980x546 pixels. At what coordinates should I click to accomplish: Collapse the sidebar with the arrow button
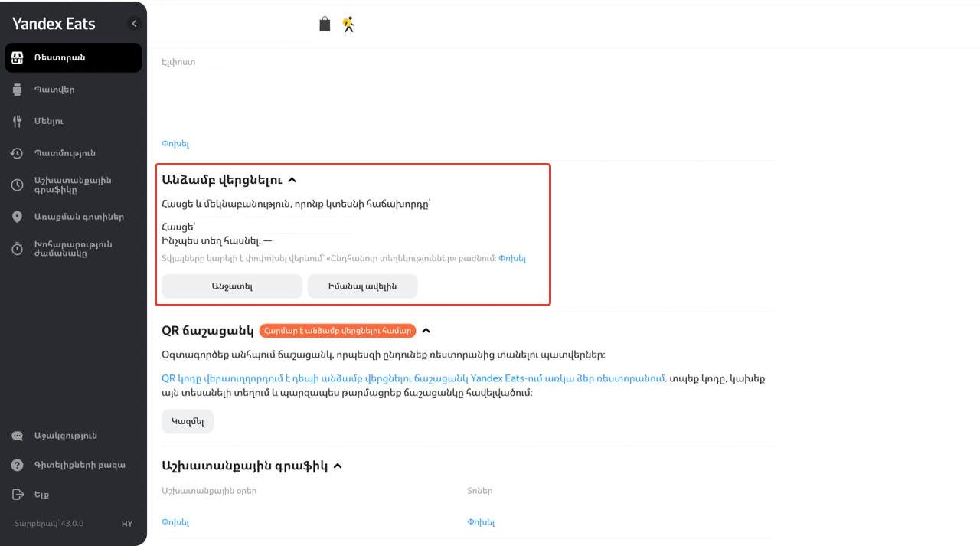click(x=134, y=24)
